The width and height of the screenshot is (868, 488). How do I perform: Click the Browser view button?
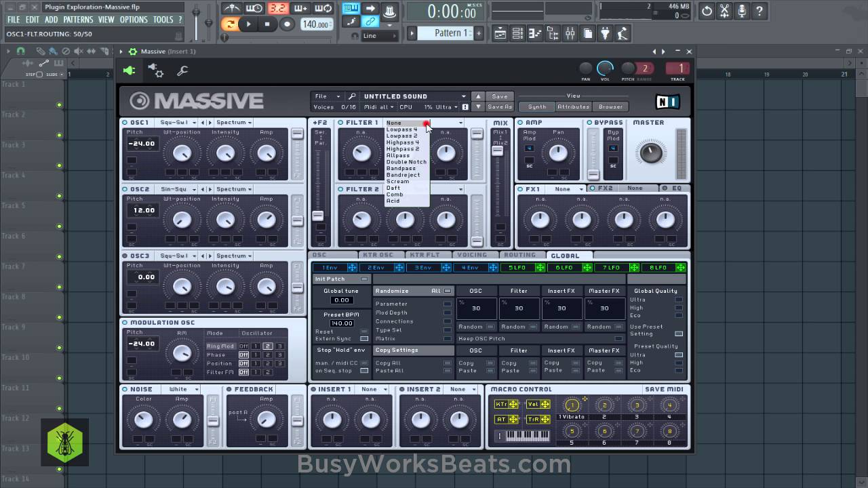pyautogui.click(x=610, y=106)
